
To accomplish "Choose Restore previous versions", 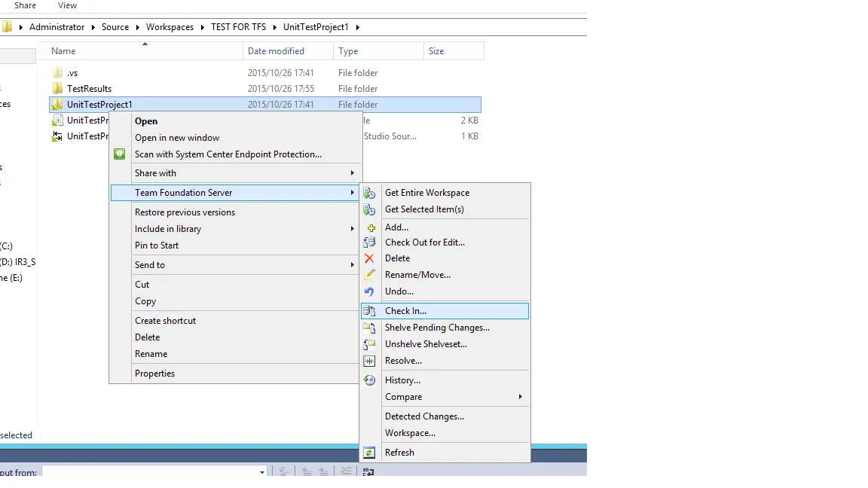I will click(x=185, y=212).
